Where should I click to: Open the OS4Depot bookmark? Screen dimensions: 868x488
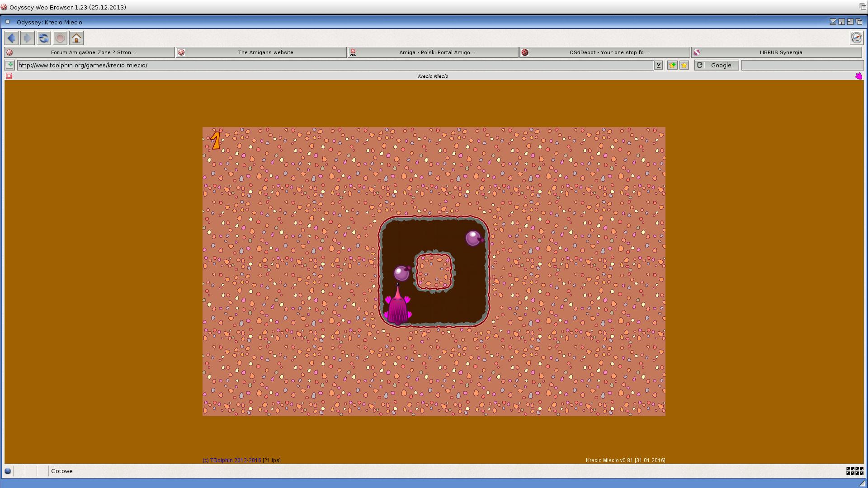pos(605,52)
